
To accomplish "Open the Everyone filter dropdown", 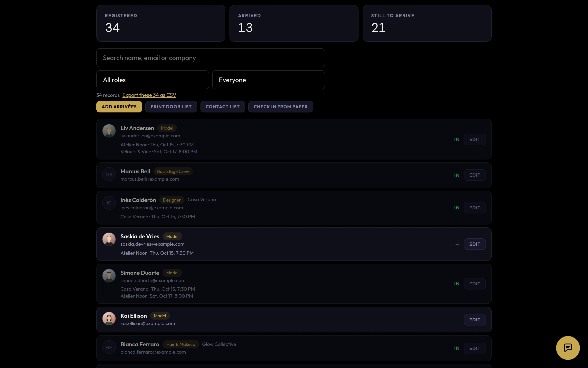I will click(x=268, y=80).
